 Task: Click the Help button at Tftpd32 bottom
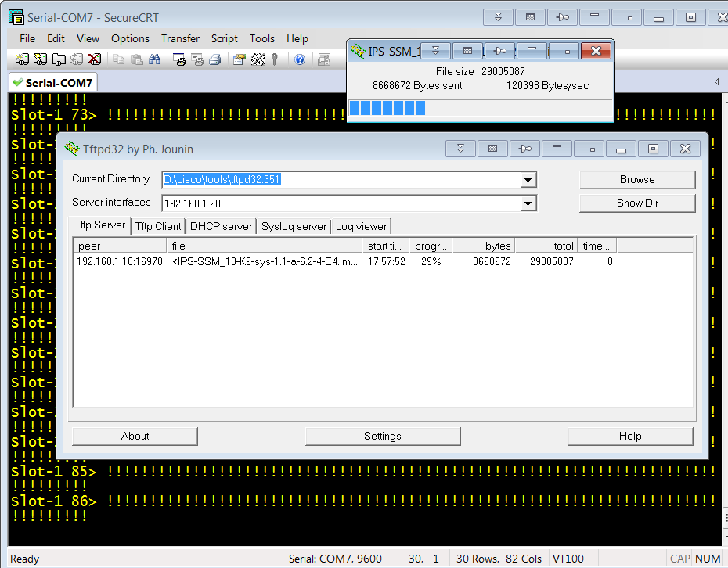(630, 437)
